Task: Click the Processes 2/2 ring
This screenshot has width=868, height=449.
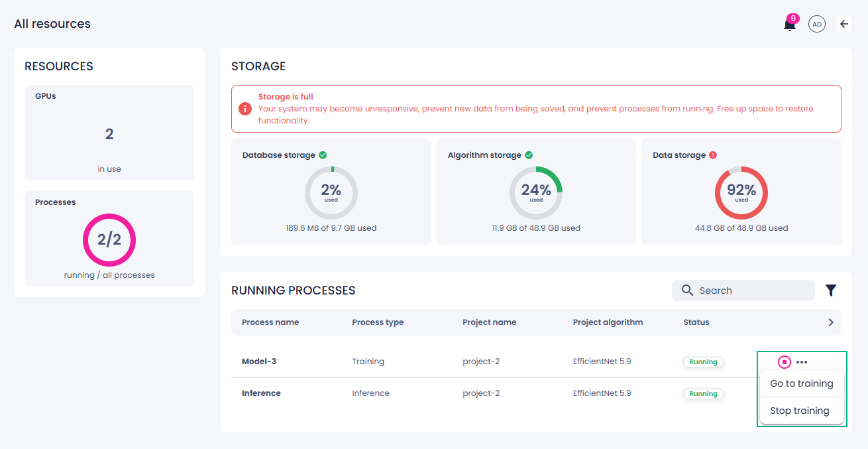Action: [x=109, y=239]
